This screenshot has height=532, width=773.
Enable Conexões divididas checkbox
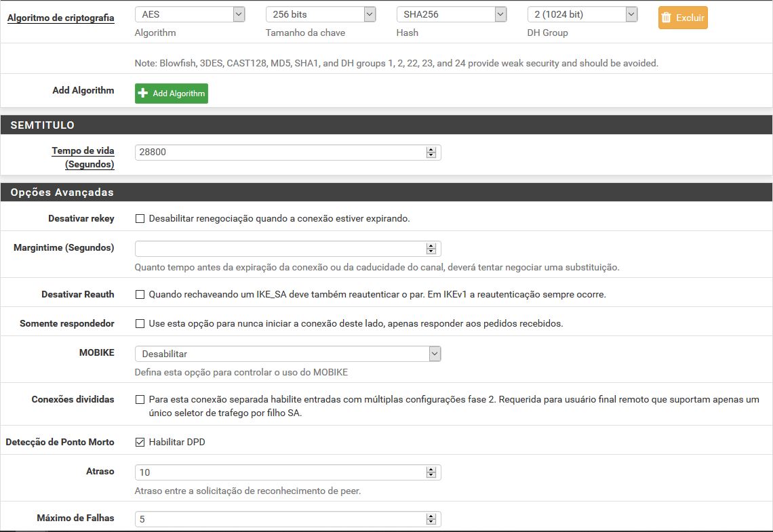pos(140,400)
